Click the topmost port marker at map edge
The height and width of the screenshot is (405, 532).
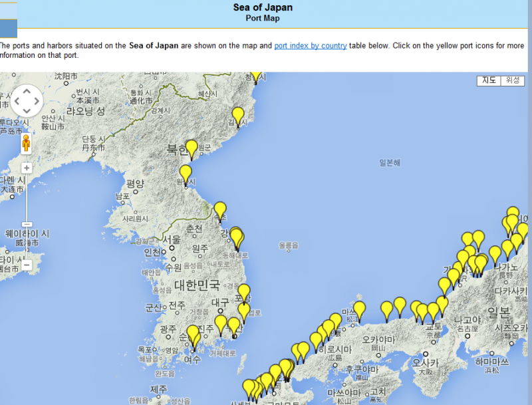[255, 75]
